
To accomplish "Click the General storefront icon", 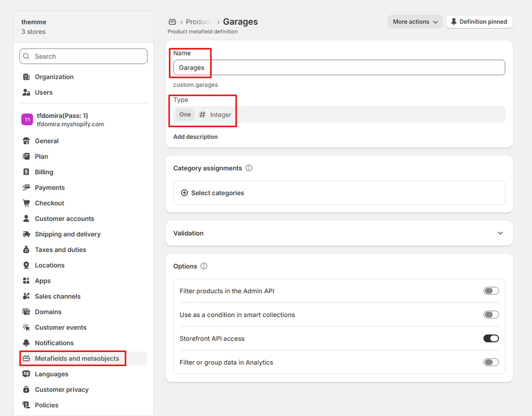I will pos(26,141).
